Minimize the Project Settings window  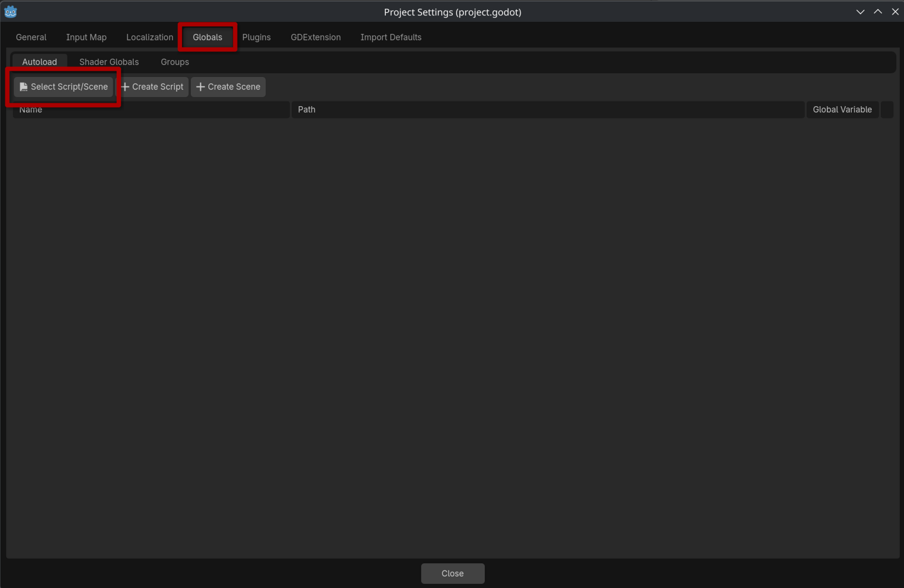click(x=860, y=12)
